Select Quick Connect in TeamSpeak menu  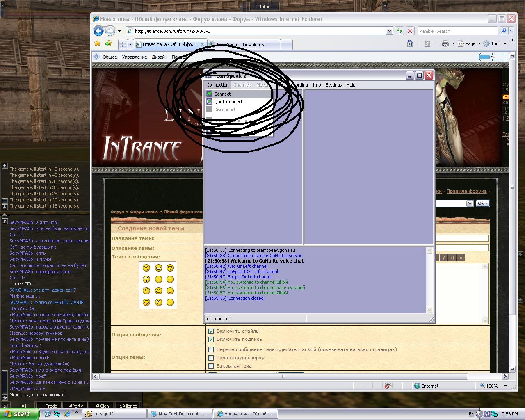pos(238,102)
